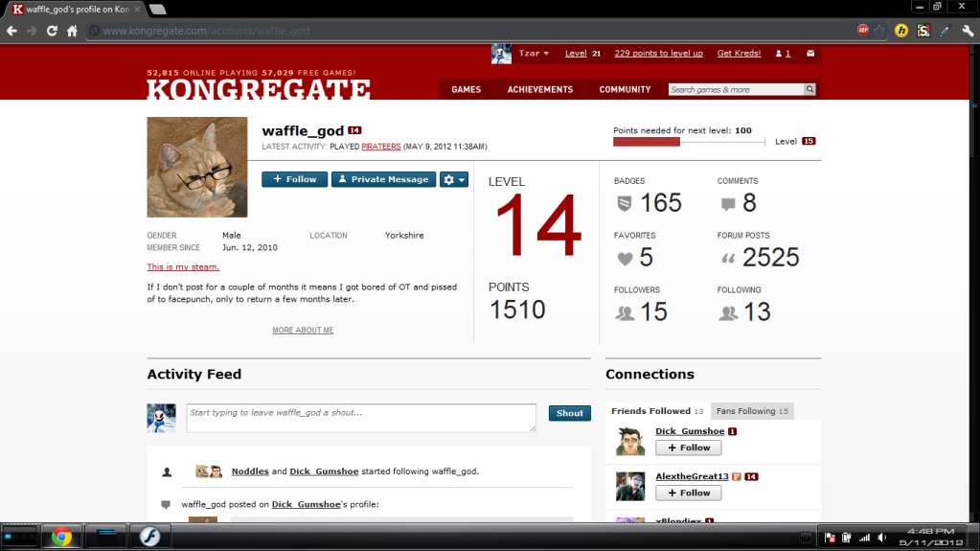Click the network signal tray icon

[864, 538]
